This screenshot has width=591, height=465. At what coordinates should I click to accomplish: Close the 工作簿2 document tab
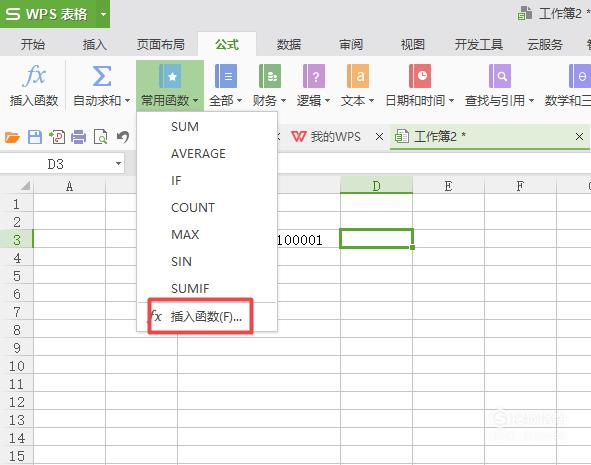pyautogui.click(x=580, y=137)
